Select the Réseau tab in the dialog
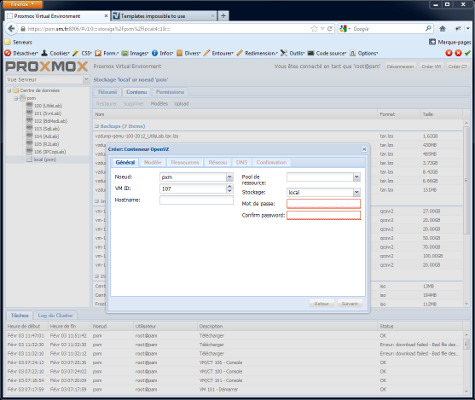This screenshot has height=400, width=475. pos(218,162)
